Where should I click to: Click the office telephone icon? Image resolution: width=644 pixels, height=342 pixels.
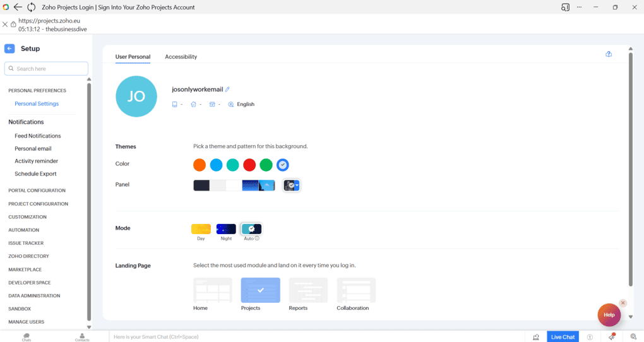click(x=212, y=104)
